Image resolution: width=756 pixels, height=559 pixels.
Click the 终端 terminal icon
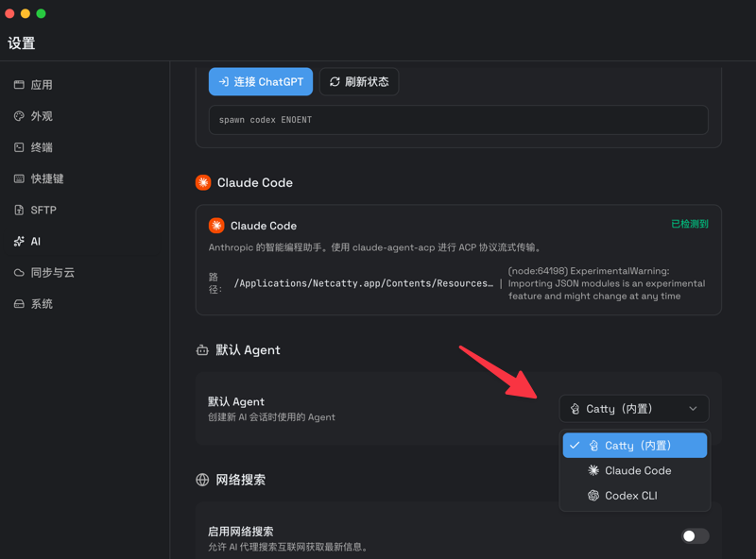pos(19,147)
